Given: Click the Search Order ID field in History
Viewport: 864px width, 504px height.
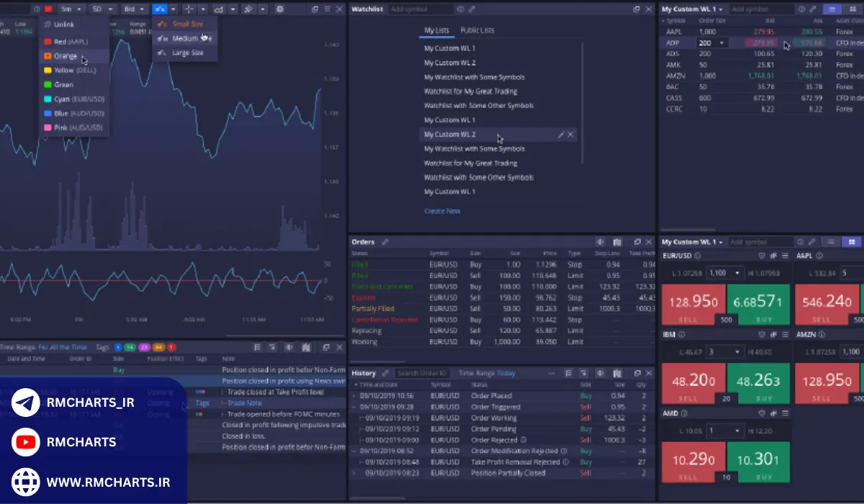Looking at the screenshot, I should coord(423,373).
